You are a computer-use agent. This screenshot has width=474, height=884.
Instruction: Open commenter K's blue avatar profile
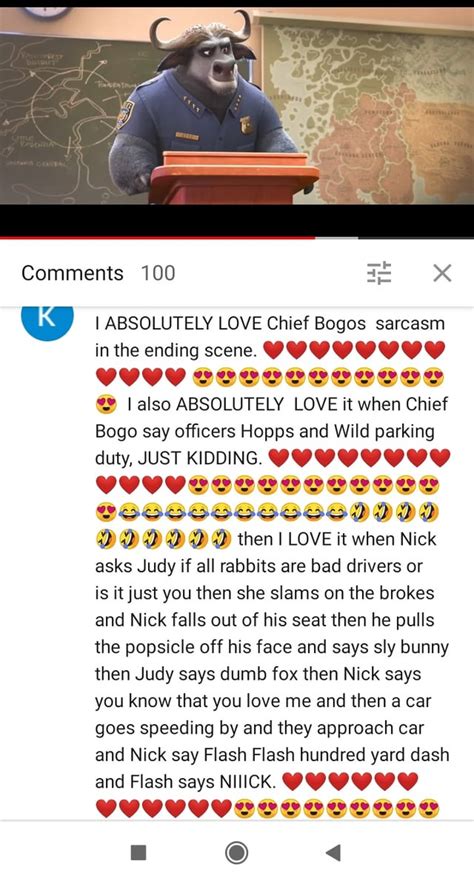[x=47, y=321]
